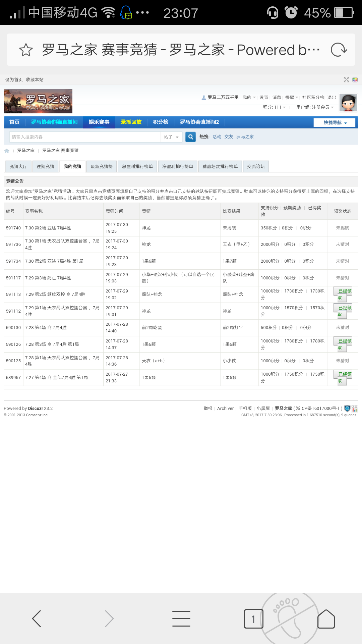Focus the 请输入搜索内容 search field
The image size is (362, 644).
84,137
